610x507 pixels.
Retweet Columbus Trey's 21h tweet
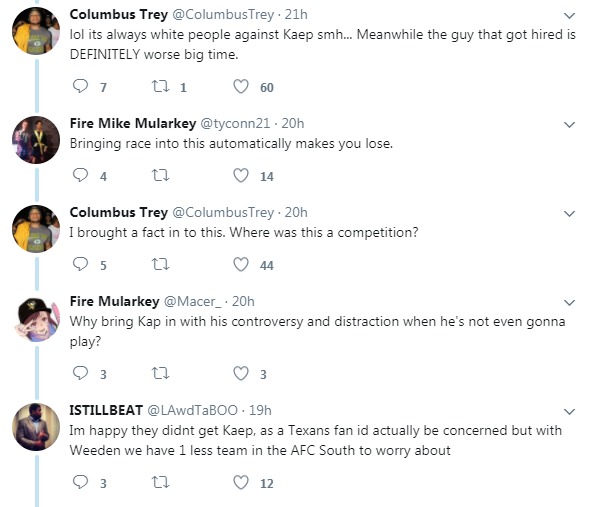coord(159,88)
